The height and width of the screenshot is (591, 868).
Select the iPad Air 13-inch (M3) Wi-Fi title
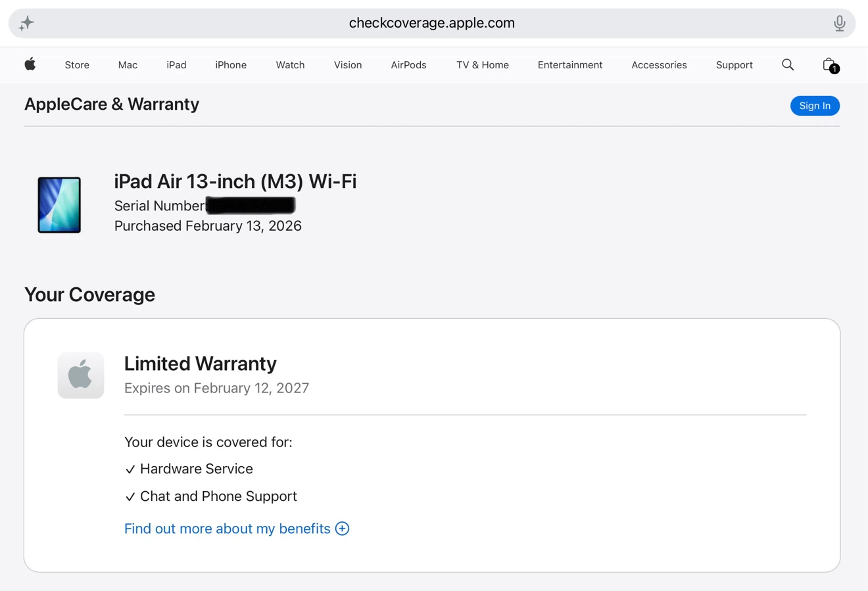235,181
